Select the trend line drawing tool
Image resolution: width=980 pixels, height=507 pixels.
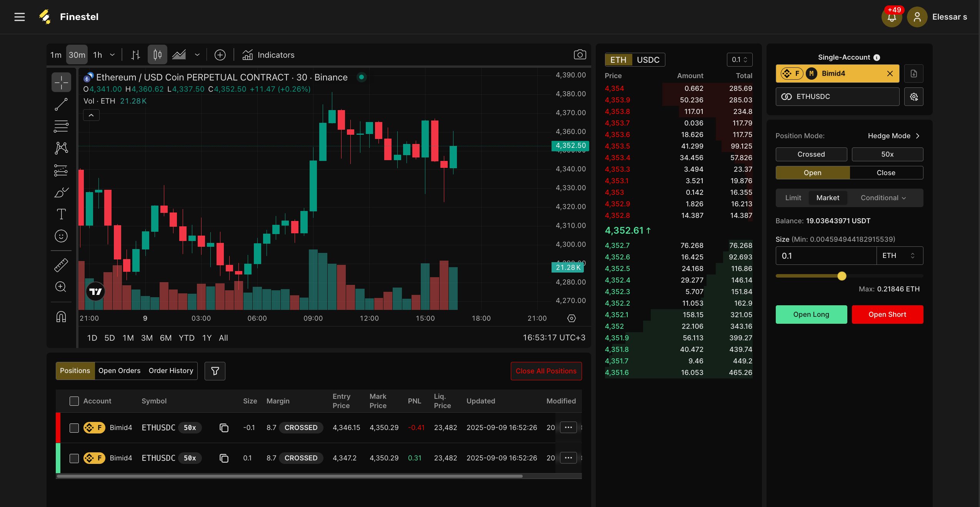pos(61,104)
